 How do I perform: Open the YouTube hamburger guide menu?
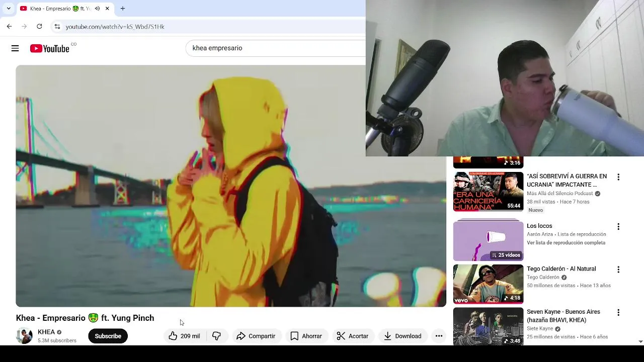[15, 48]
